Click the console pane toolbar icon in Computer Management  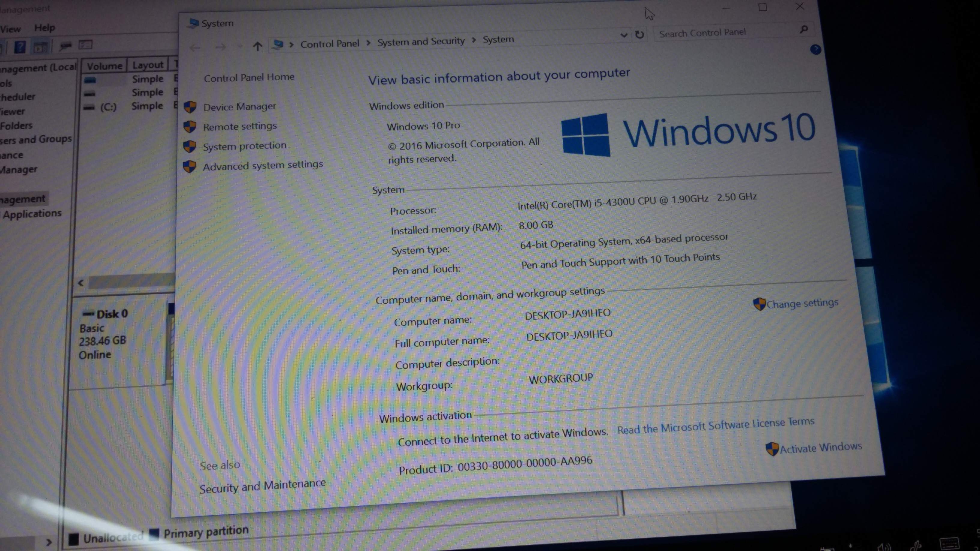pos(40,47)
